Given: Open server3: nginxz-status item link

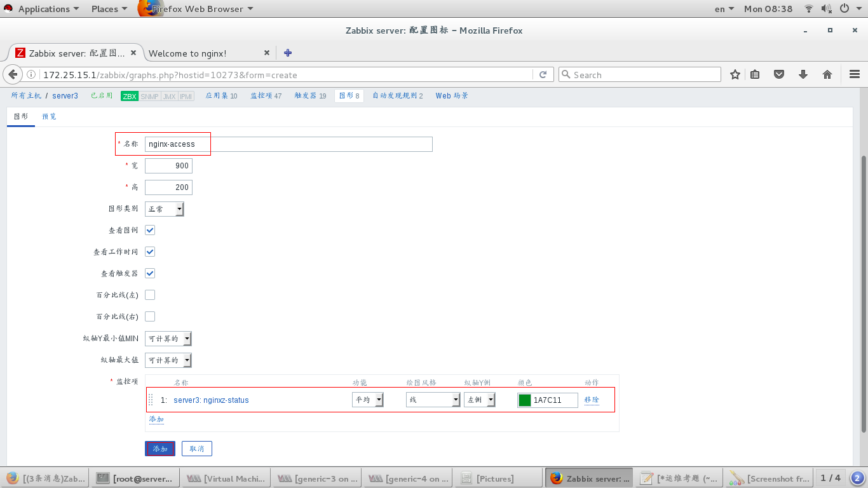Looking at the screenshot, I should tap(211, 400).
